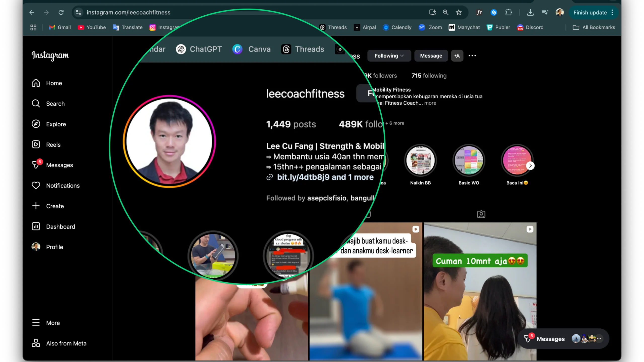
Task: Expand bio with the more link
Action: 430,103
